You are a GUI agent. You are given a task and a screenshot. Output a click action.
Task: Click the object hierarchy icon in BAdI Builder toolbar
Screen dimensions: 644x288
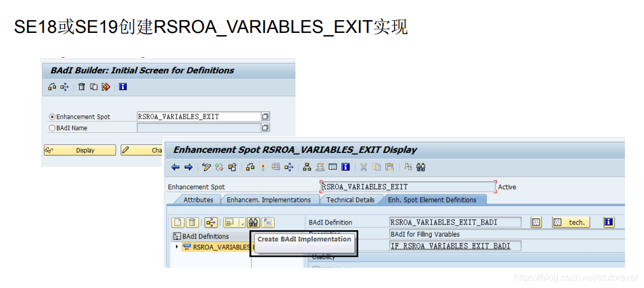click(x=52, y=87)
